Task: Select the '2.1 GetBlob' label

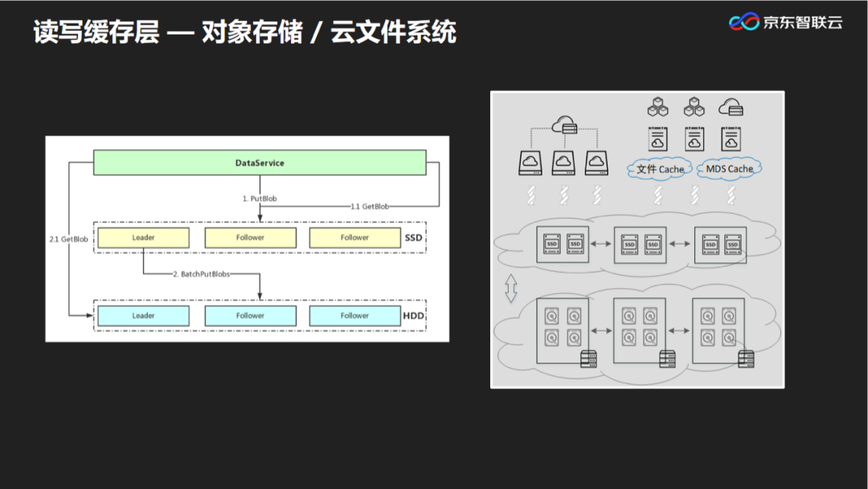Action: [68, 239]
